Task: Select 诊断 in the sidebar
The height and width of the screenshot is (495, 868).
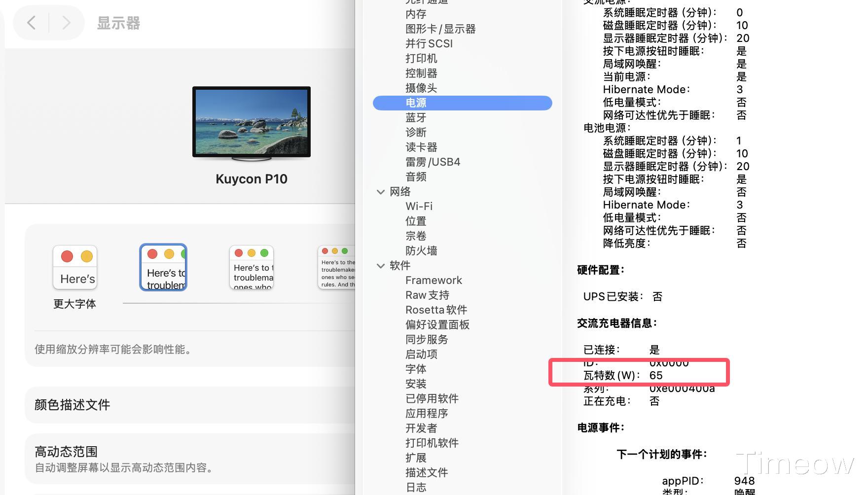Action: pyautogui.click(x=416, y=133)
